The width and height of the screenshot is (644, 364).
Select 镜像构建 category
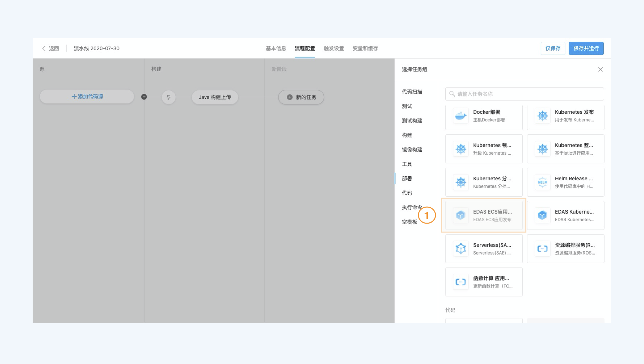click(x=412, y=150)
